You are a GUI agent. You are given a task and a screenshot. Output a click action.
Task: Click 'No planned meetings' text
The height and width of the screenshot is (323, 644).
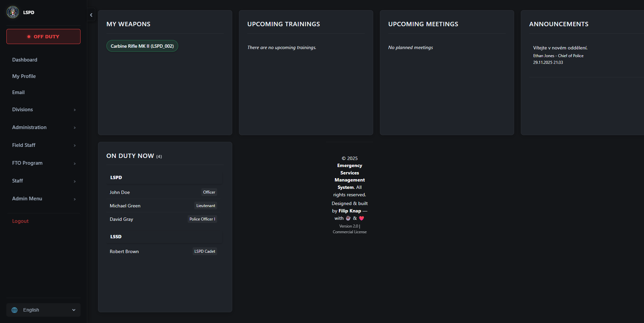(410, 47)
